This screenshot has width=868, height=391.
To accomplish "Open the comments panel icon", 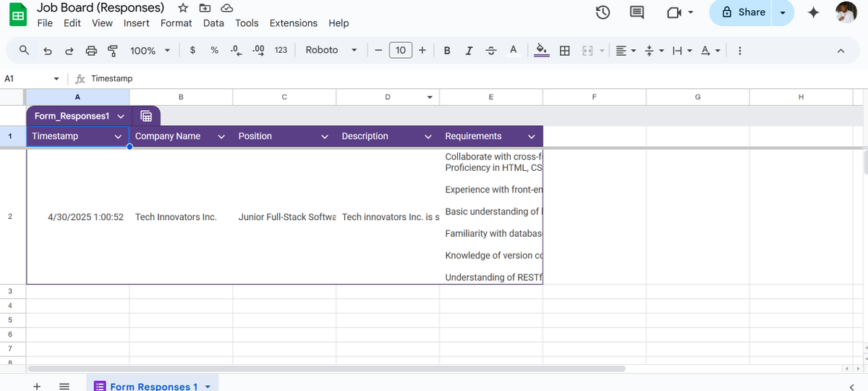I will (637, 12).
